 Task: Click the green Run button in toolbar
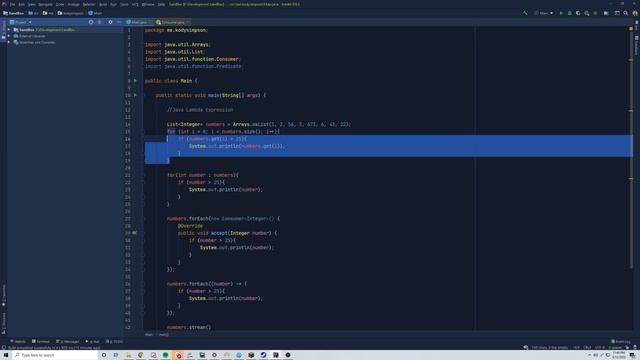561,13
